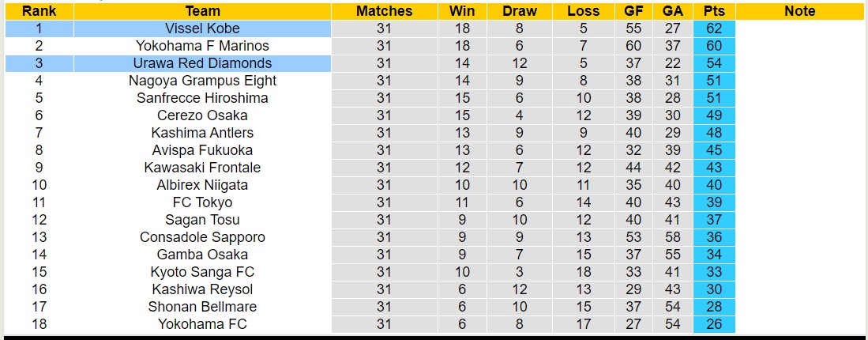Select the Pts column header
This screenshot has height=340, width=868.
tap(714, 11)
